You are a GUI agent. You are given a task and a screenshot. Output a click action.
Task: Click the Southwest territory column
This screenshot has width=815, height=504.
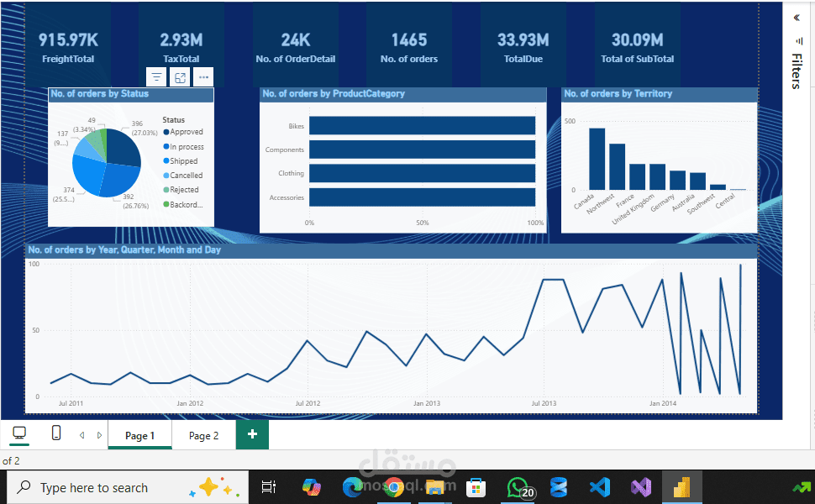point(718,187)
